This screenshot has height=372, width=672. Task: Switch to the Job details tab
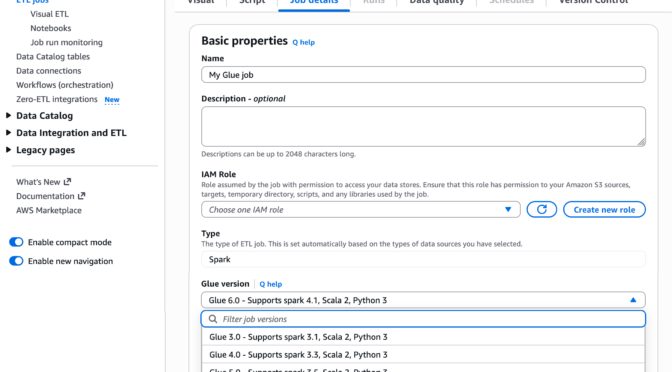(x=314, y=3)
